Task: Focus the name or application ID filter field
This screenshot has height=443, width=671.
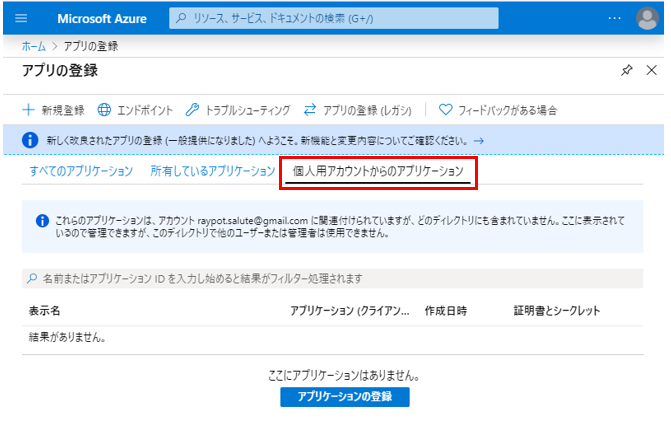Action: coord(332,279)
